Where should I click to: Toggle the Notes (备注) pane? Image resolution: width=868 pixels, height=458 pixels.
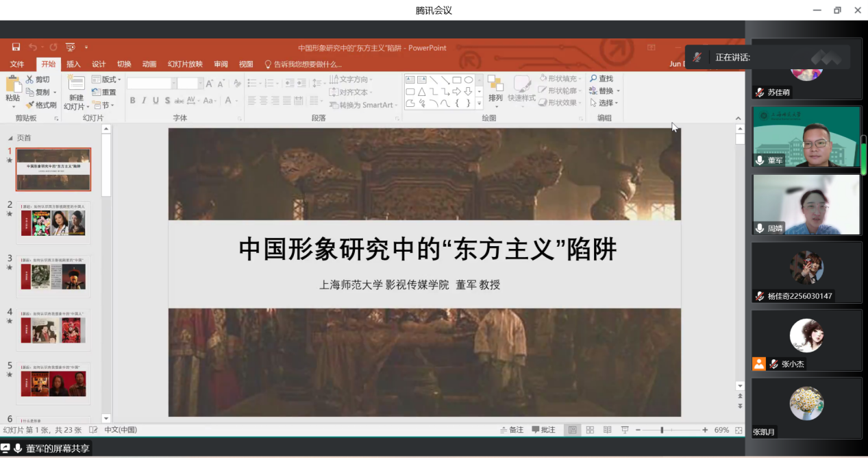[x=511, y=430]
